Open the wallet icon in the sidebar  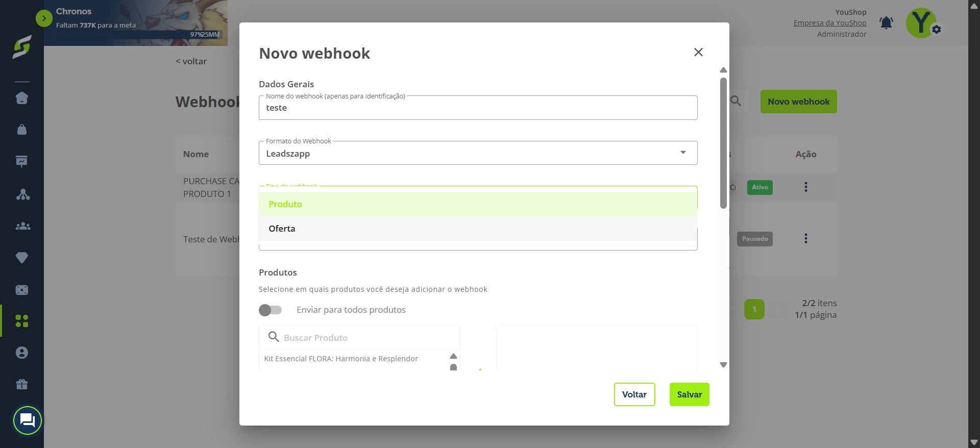tap(22, 290)
